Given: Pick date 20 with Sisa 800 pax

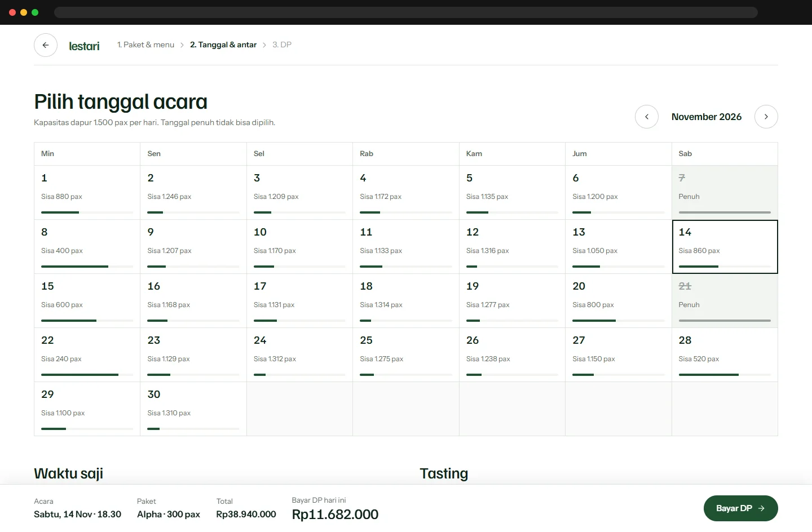Looking at the screenshot, I should [x=619, y=301].
